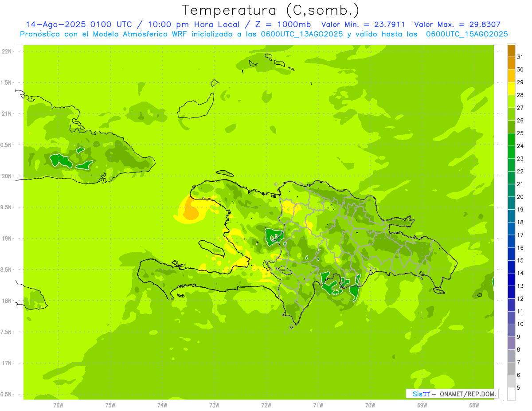Click the "76W" longitude axis label

58,405
